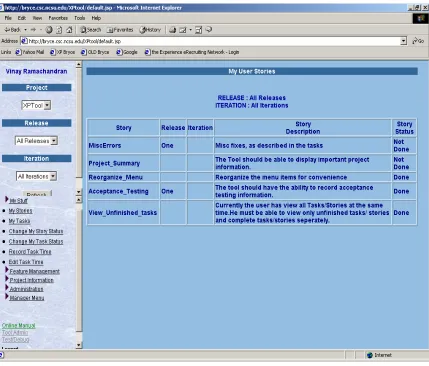Screen dimensions: 429x366
Task: Click the Story Status column header
Action: point(404,128)
